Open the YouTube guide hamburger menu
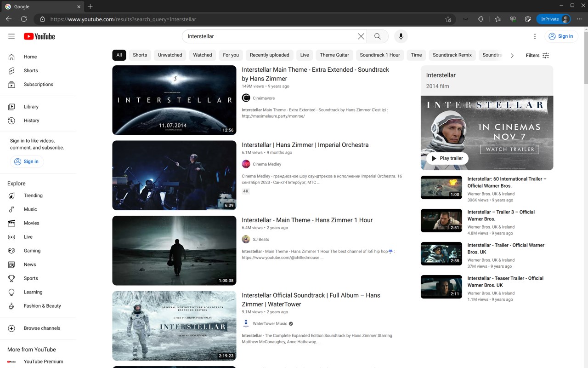588x368 pixels. click(x=11, y=36)
